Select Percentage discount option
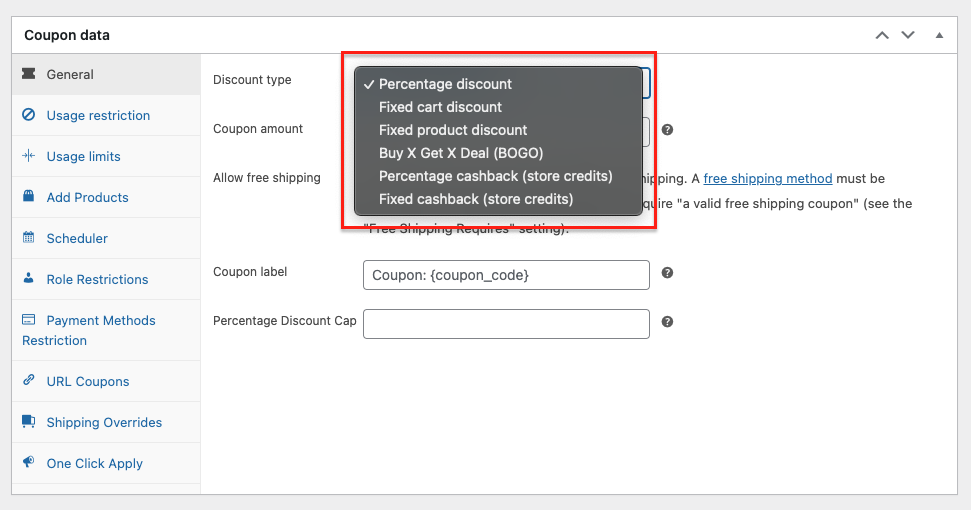 499,84
